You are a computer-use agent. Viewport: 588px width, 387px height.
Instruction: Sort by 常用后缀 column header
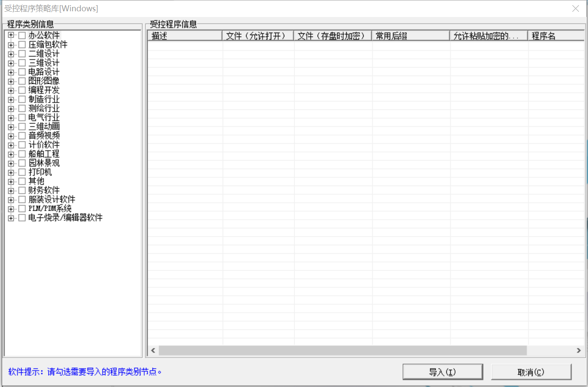click(x=411, y=36)
